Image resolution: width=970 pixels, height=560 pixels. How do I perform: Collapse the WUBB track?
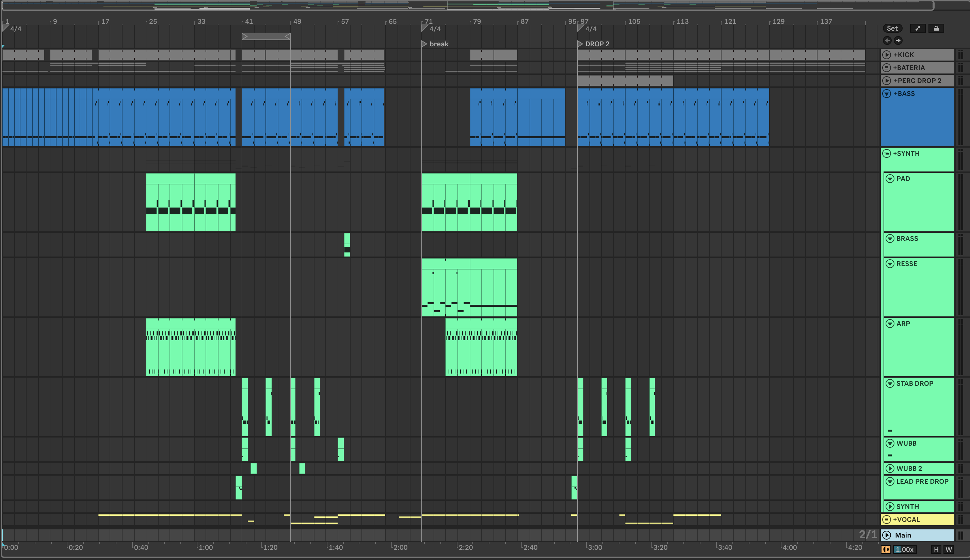click(890, 443)
